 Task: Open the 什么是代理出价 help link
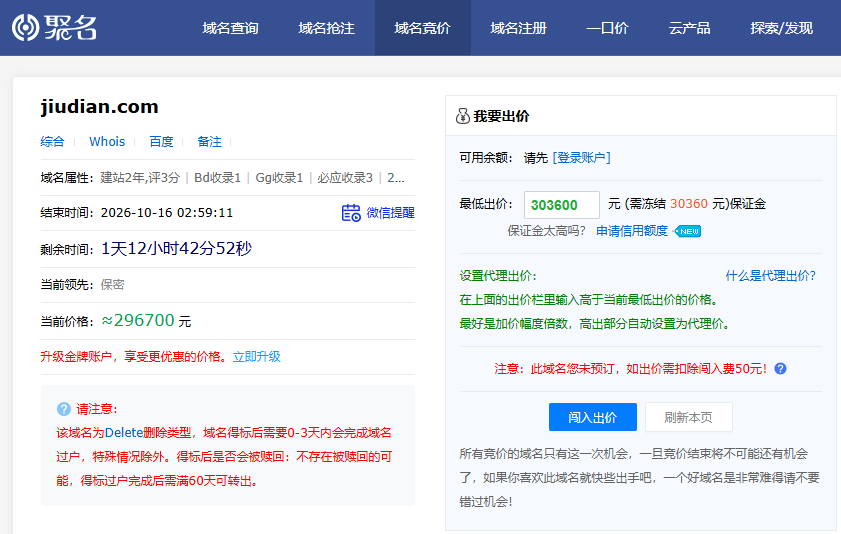pyautogui.click(x=770, y=276)
